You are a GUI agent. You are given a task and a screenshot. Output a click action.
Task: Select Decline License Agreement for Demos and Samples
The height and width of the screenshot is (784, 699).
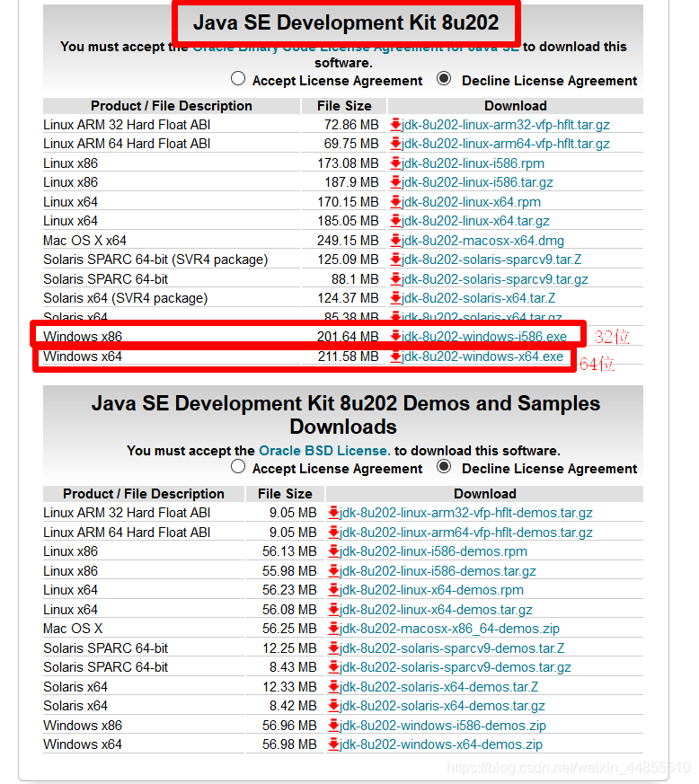[444, 467]
